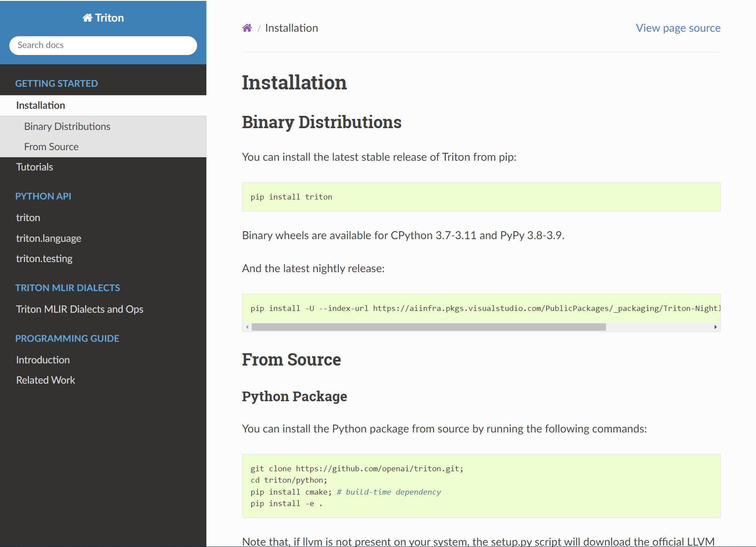This screenshot has height=547, width=756.
Task: Open the Tutorials page
Action: coord(34,167)
